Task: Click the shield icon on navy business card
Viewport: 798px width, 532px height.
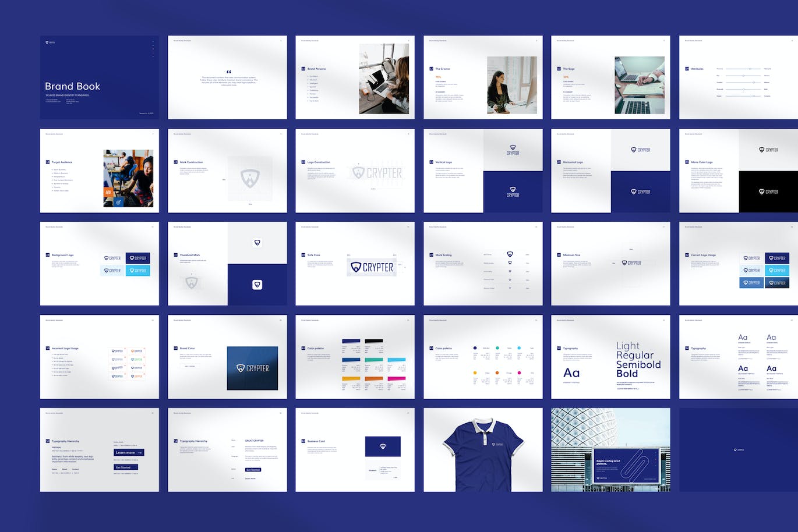Action: [x=383, y=446]
